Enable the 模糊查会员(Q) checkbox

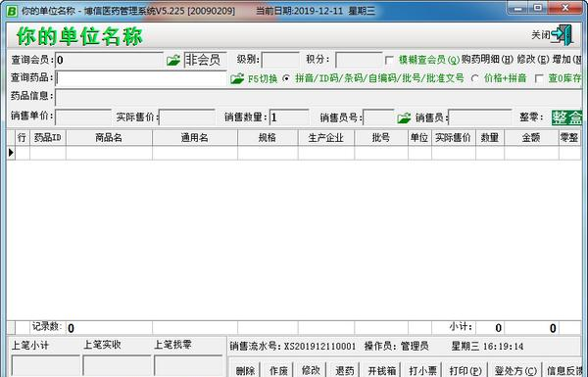click(x=389, y=60)
